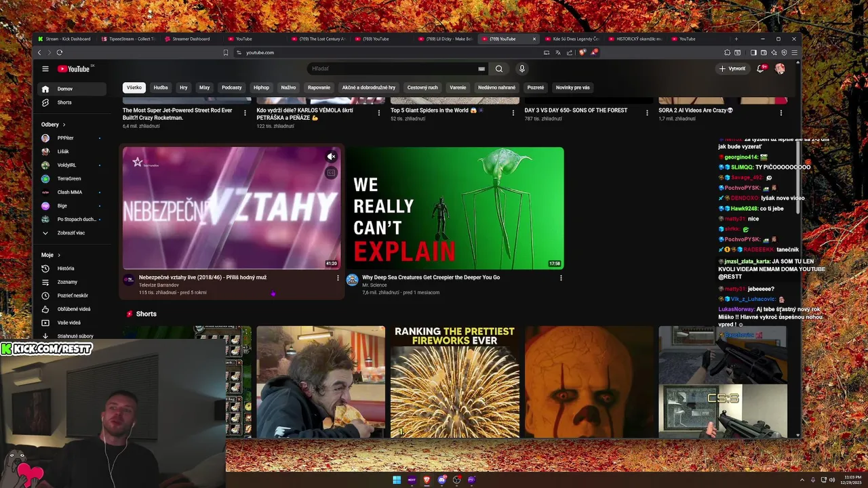Open the Clash MMA channel subscription

point(71,192)
